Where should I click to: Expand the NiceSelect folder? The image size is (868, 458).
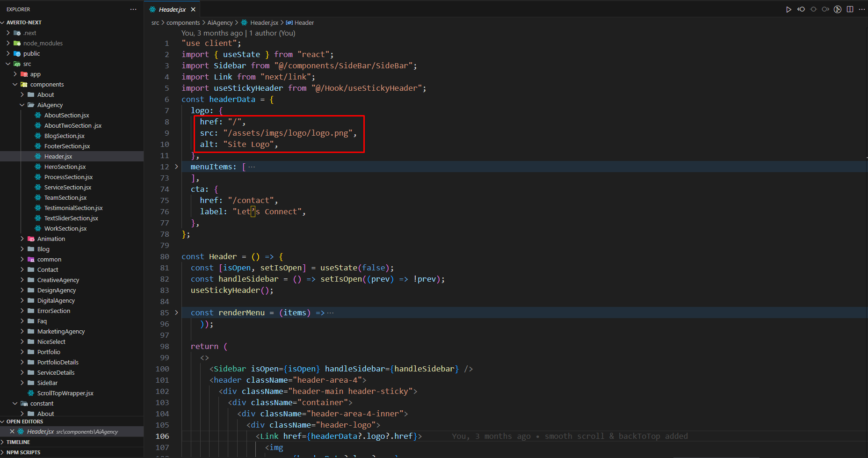click(x=22, y=342)
